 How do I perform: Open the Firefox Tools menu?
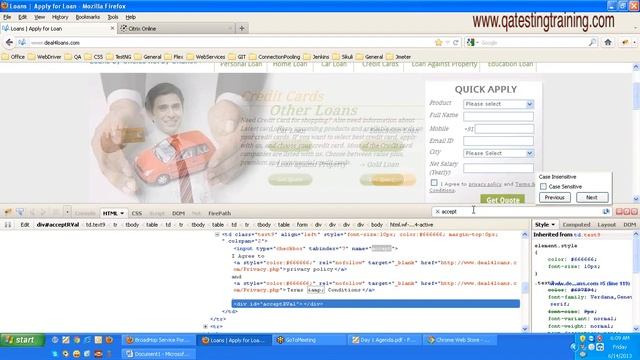113,17
